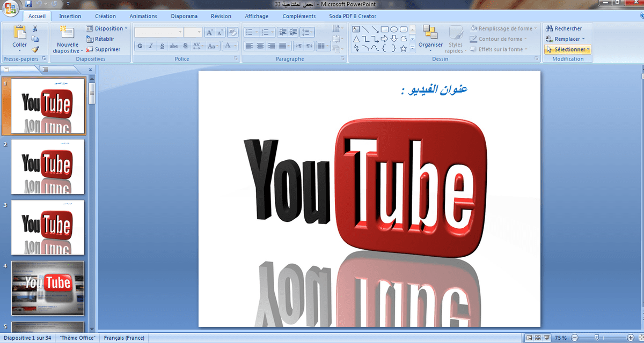Viewport: 644px width, 343px height.
Task: Select the star shape in shapes gallery
Action: point(403,48)
